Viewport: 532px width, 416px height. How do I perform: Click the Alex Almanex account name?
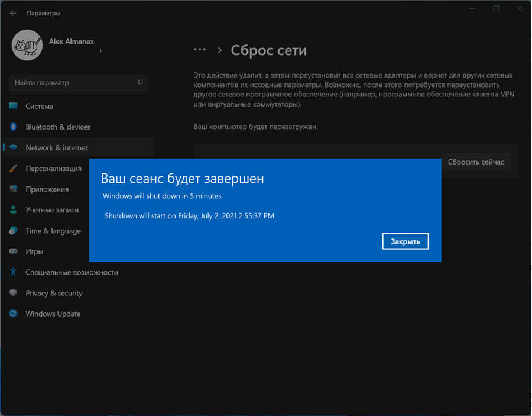72,41
